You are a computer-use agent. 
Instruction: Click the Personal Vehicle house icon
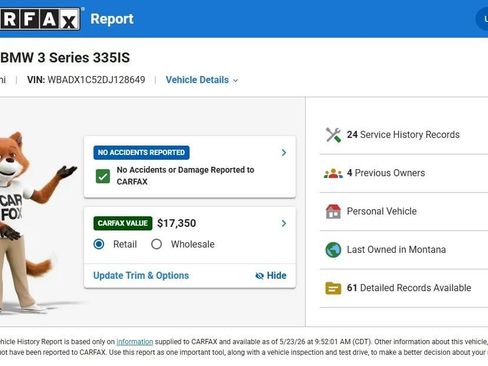pyautogui.click(x=333, y=211)
